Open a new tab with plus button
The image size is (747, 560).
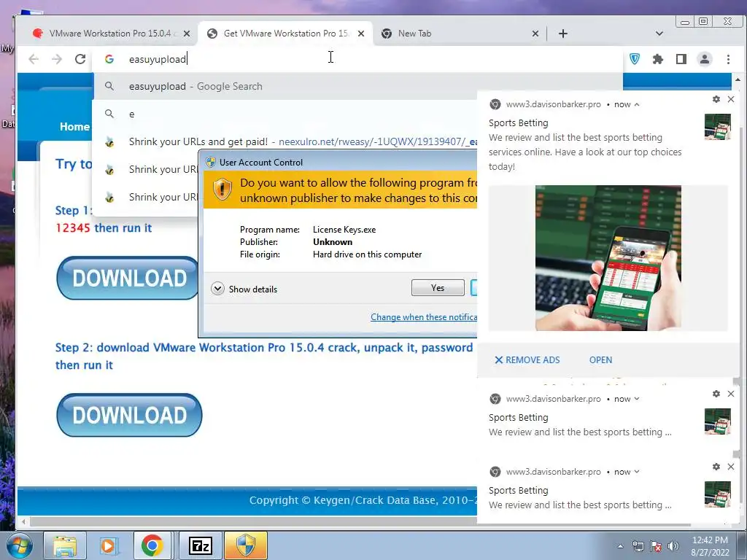pos(562,34)
